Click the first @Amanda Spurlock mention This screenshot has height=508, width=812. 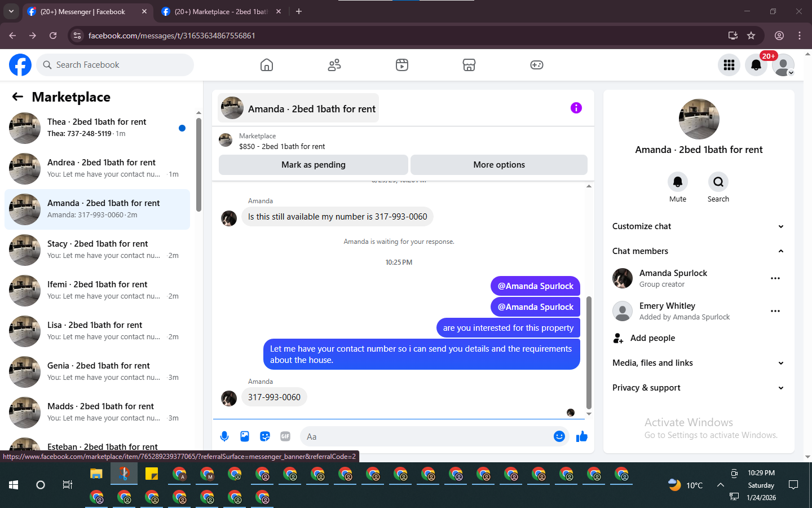536,286
